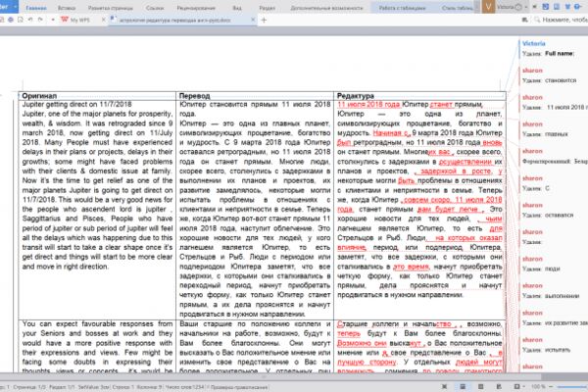Image resolution: width=588 pixels, height=392 pixels.
Task: Select sharon revision Удалено: оставался
Action: [555, 210]
